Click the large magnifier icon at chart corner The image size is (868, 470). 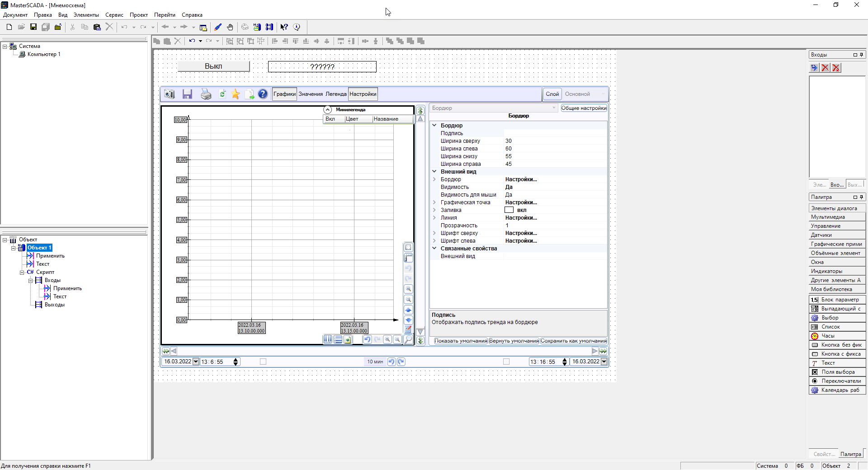[408, 339]
